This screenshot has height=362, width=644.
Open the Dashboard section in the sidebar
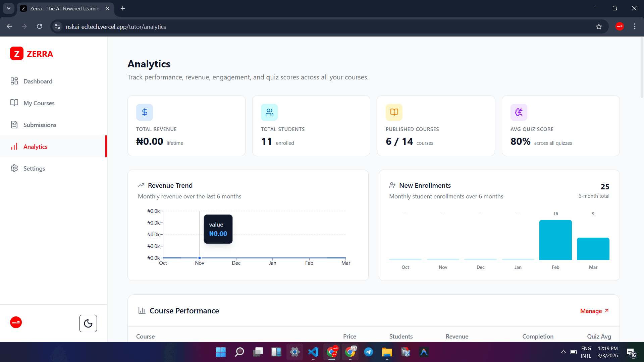coord(38,81)
